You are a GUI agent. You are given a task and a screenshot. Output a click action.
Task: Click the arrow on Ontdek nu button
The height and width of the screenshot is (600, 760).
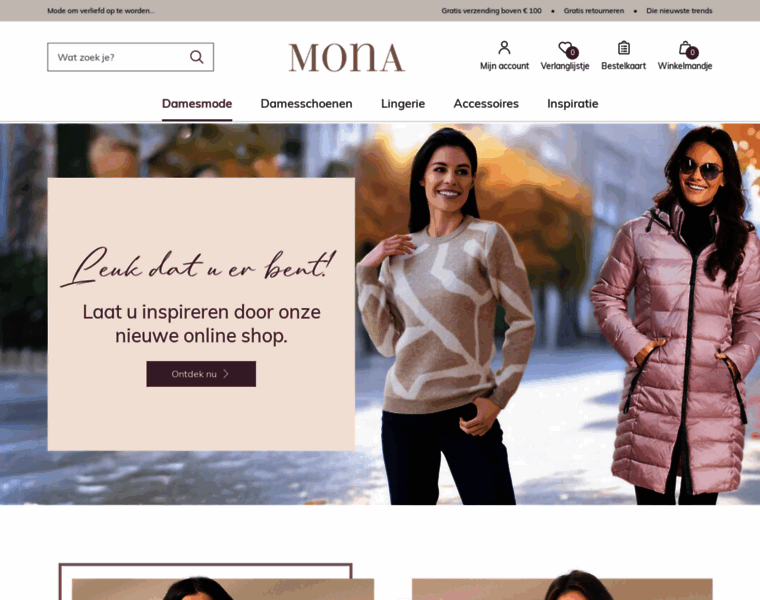226,374
